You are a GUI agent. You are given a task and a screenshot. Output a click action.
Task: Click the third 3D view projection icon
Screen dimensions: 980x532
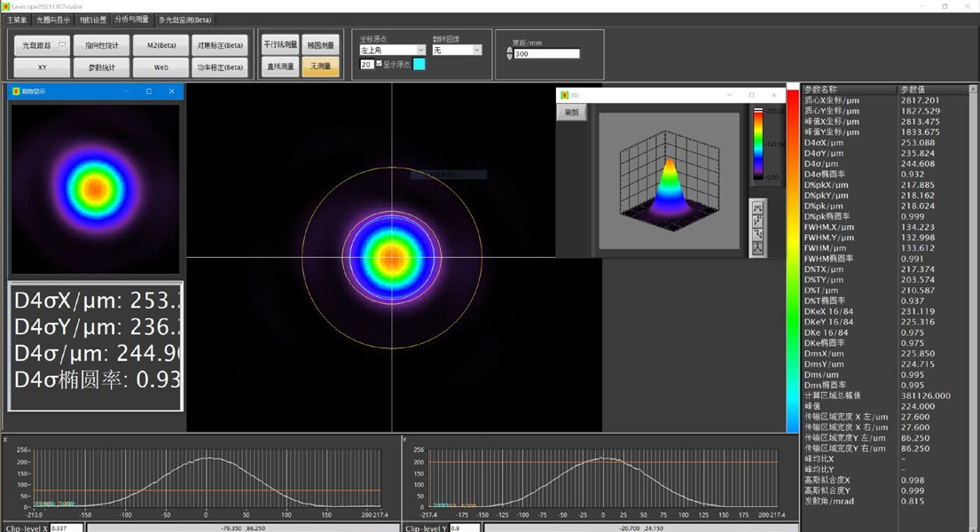[758, 234]
